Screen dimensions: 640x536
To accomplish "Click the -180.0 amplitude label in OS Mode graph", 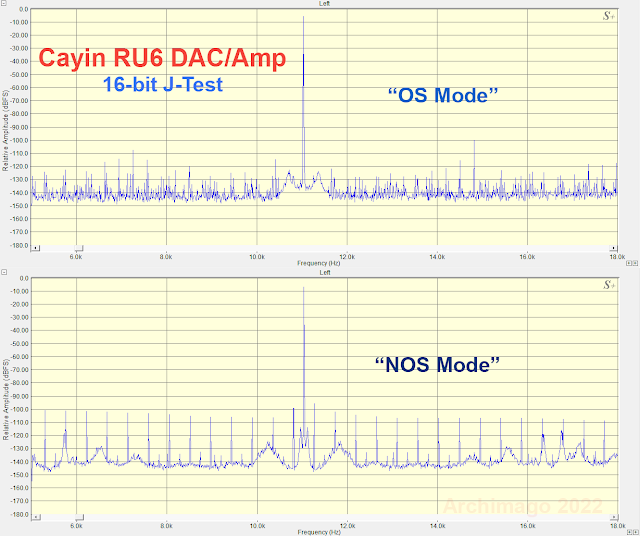I will click(x=20, y=245).
